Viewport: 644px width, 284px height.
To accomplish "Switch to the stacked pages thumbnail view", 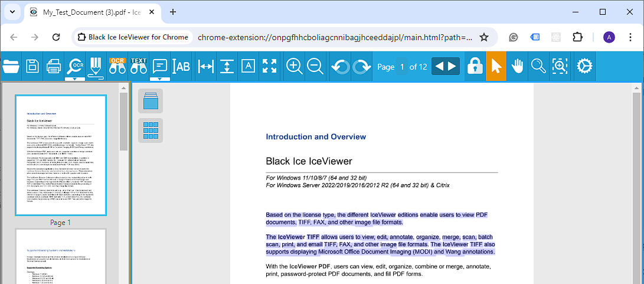I will (151, 101).
